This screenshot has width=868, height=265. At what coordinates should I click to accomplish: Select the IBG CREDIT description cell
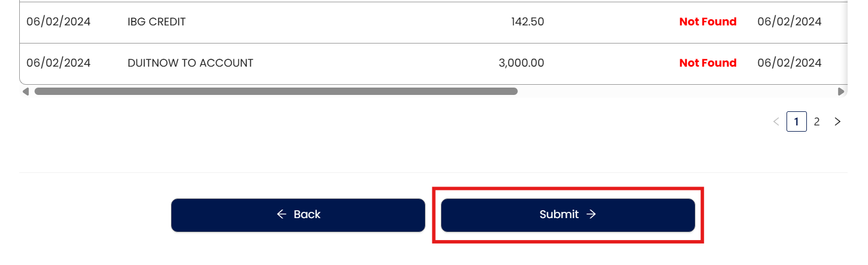157,22
